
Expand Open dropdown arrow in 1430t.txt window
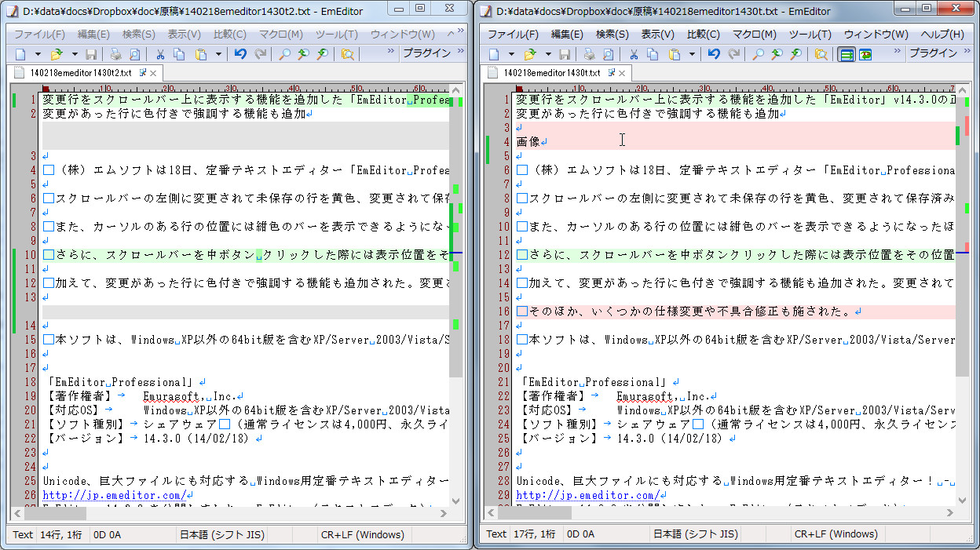coord(548,54)
